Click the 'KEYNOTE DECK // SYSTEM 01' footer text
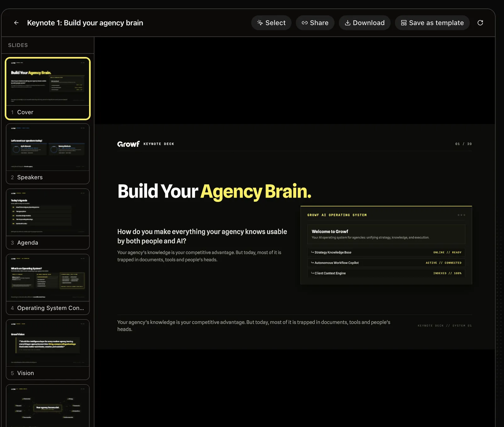504x427 pixels. click(444, 326)
